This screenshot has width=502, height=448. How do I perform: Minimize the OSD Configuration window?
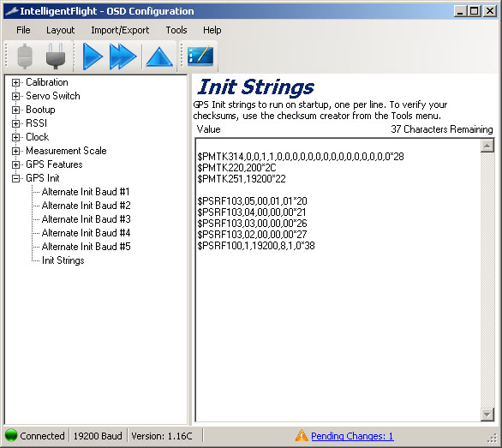(460, 11)
